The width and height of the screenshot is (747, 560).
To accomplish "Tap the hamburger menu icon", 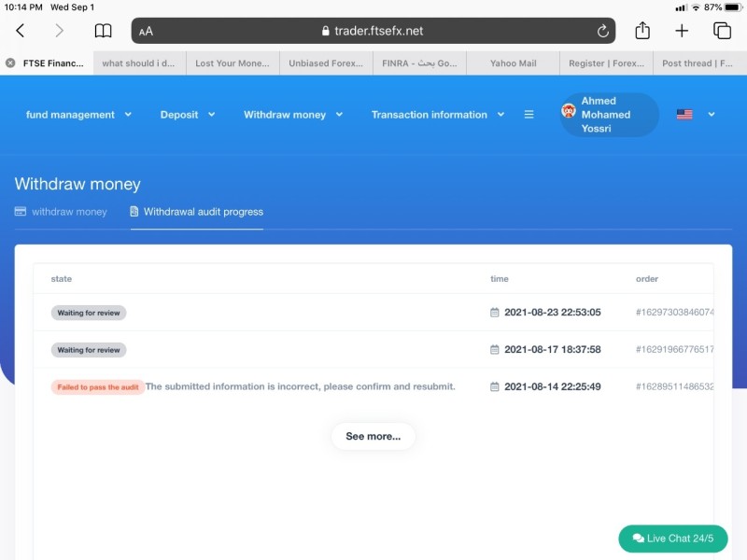I will point(529,114).
